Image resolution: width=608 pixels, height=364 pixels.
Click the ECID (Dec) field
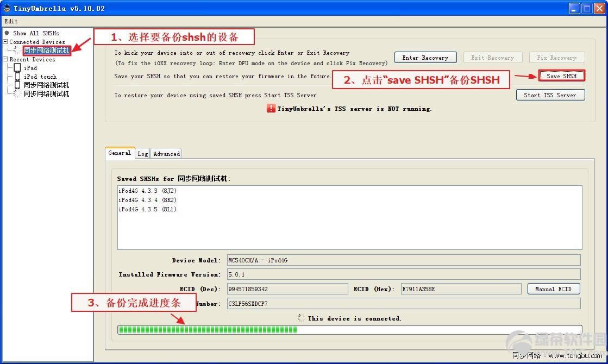click(x=287, y=289)
